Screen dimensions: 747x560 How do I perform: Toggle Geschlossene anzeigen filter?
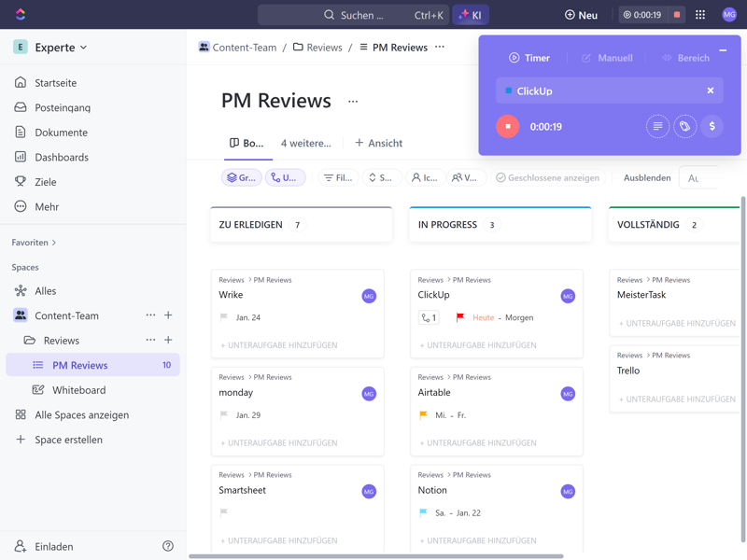click(548, 177)
